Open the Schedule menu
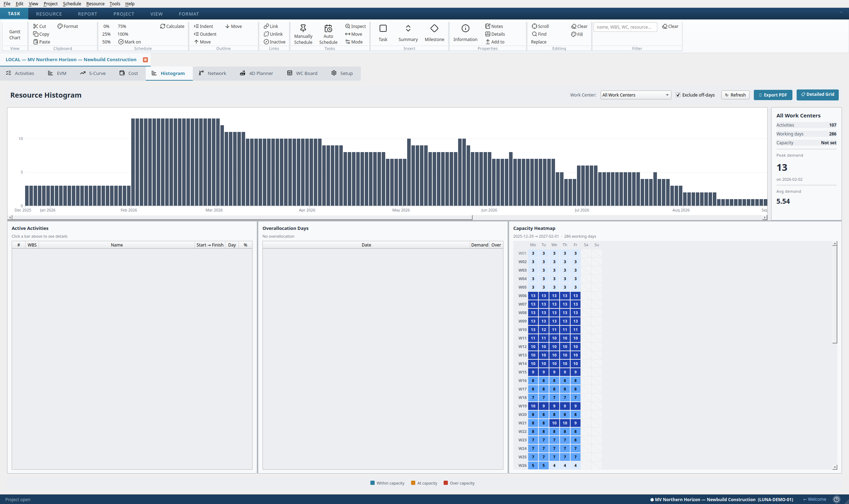The width and height of the screenshot is (849, 504). [x=72, y=4]
